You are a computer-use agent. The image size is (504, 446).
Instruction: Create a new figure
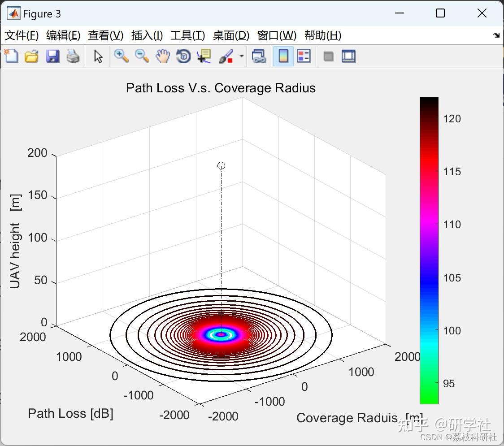(11, 56)
